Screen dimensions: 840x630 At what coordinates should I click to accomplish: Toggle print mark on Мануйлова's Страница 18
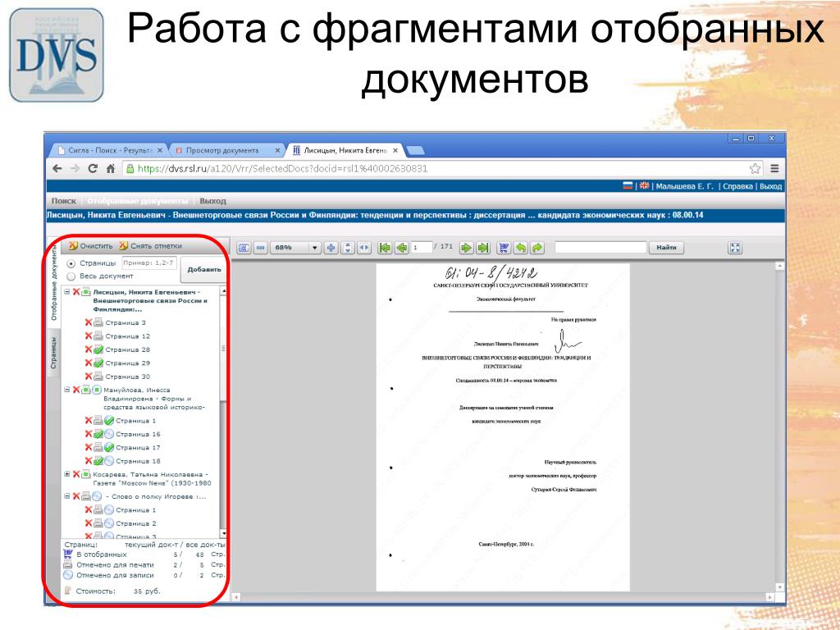point(98,461)
